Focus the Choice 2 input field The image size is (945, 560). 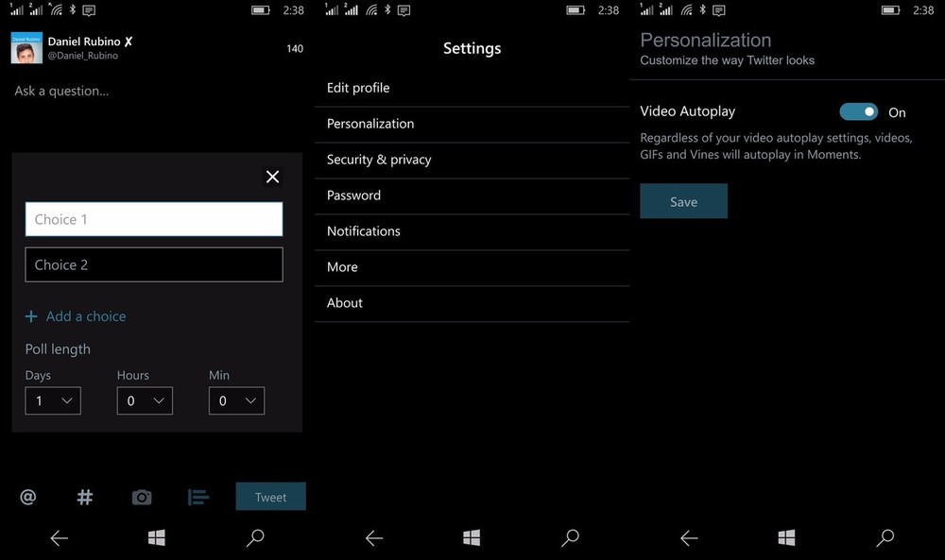(x=154, y=264)
